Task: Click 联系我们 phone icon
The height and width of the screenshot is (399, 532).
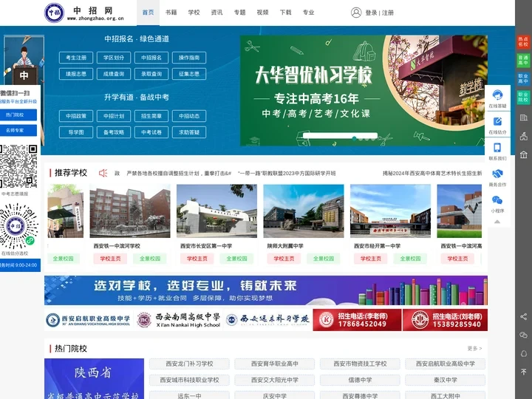Action: coord(497,148)
